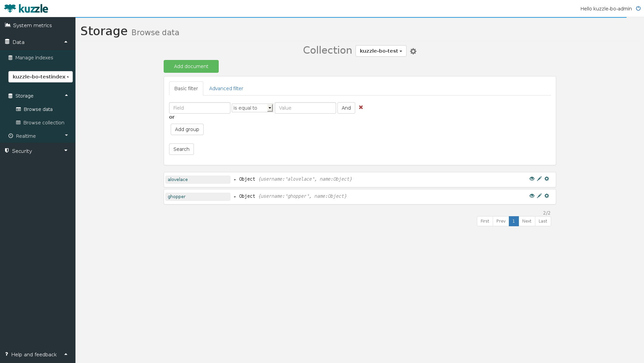644x363 pixels.
Task: Switch to Advanced filter tab
Action: coord(226,88)
